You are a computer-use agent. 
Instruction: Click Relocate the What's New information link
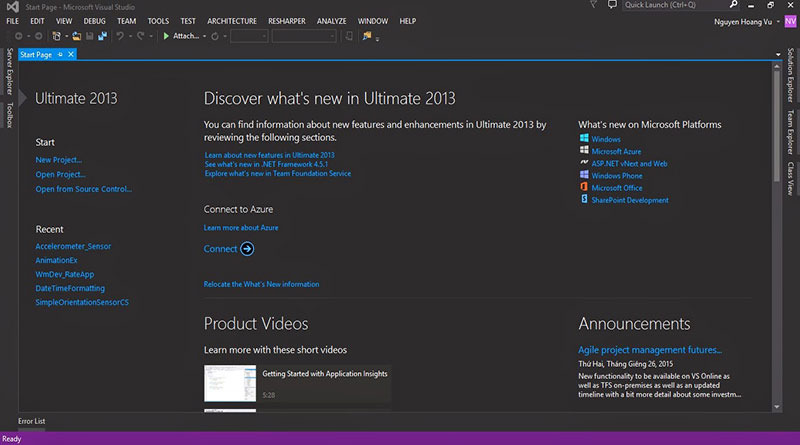click(x=261, y=284)
